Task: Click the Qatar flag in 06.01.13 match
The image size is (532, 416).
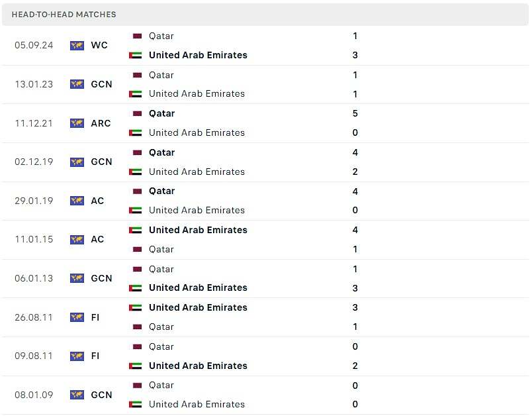Action: pos(137,269)
